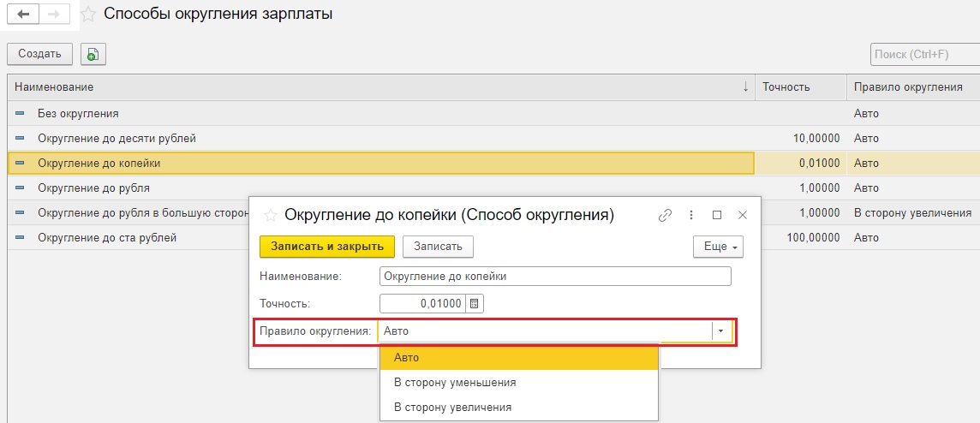Click the Наименование text field in dialog
980x423 pixels.
(x=555, y=277)
